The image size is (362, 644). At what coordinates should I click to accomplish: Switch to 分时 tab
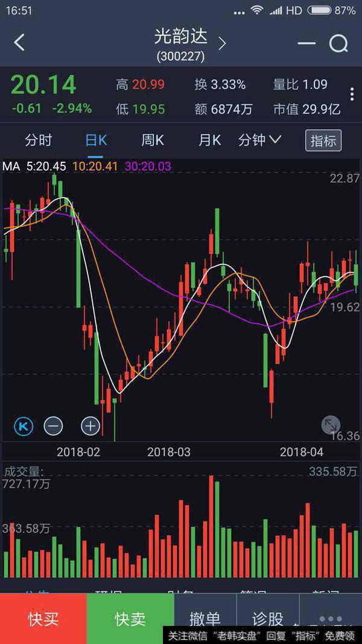click(38, 141)
